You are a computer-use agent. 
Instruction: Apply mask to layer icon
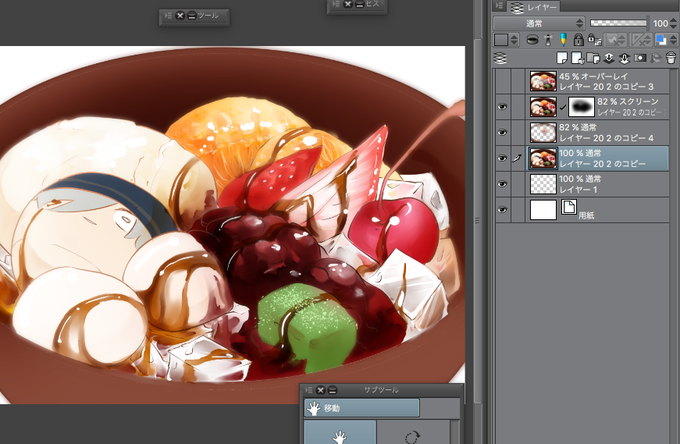[x=656, y=58]
